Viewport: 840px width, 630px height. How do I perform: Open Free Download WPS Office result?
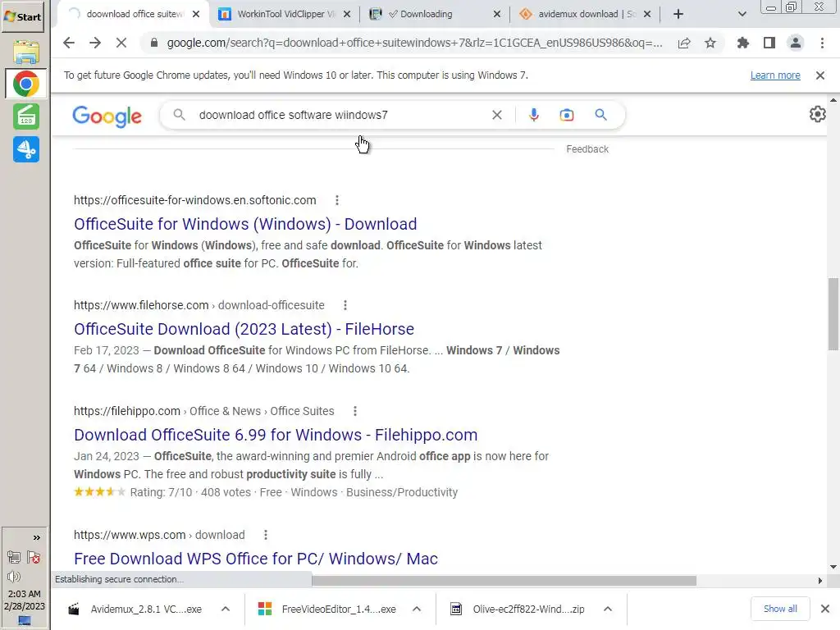point(256,559)
